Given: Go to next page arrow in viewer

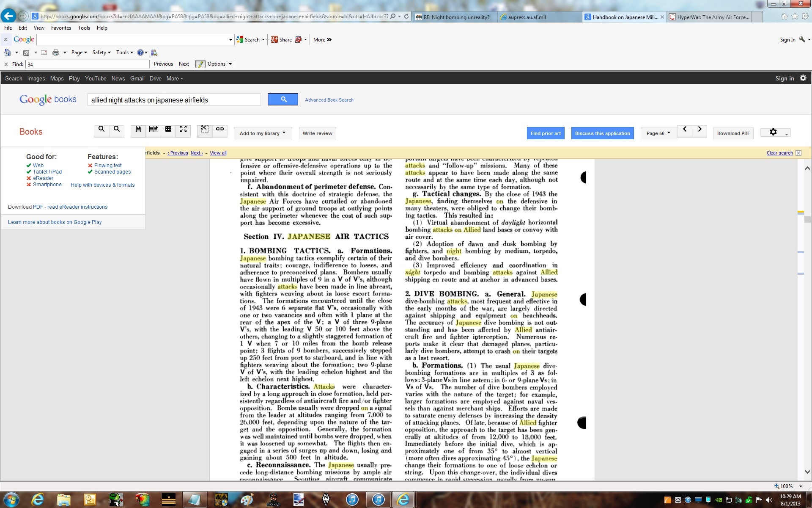Looking at the screenshot, I should pos(700,130).
